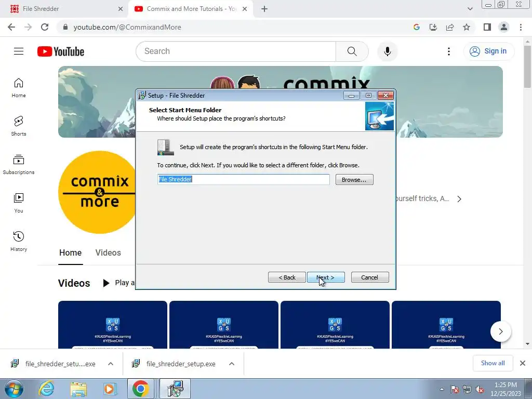Screen dimensions: 532x399
Task: Open Home in YouTube sidebar
Action: 19,88
